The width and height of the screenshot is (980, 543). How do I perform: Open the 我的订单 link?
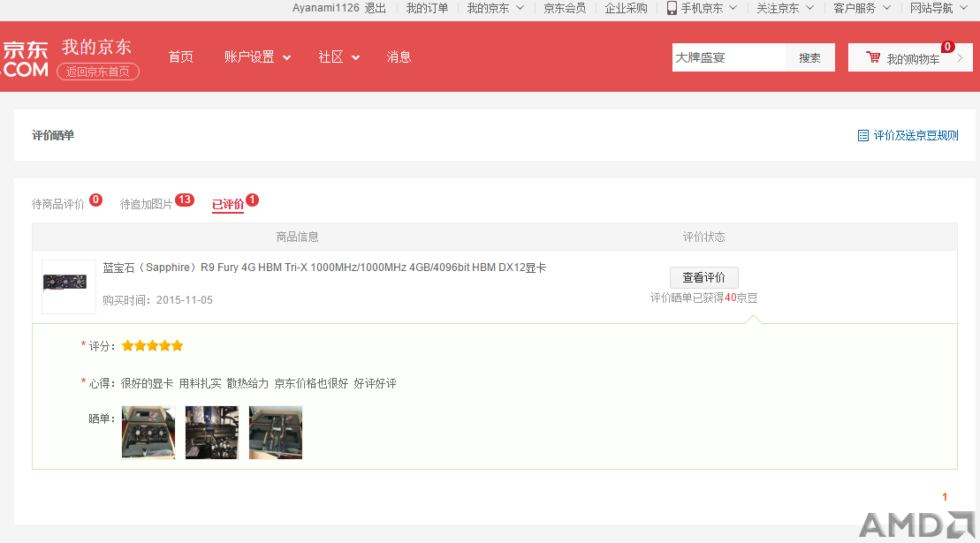coord(428,8)
